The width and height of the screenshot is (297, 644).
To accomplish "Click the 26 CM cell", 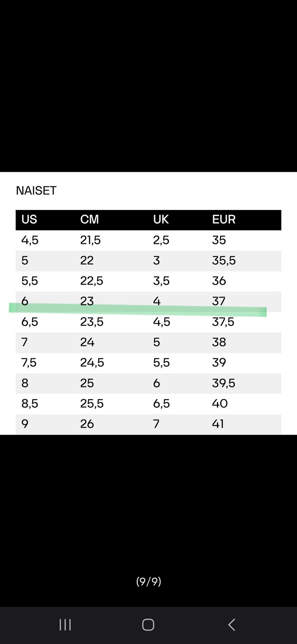I will pyautogui.click(x=87, y=424).
